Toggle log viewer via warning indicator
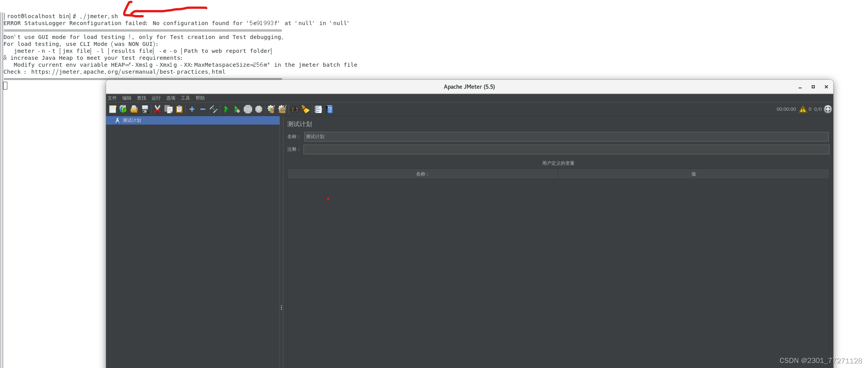Image resolution: width=868 pixels, height=368 pixels. [x=803, y=109]
